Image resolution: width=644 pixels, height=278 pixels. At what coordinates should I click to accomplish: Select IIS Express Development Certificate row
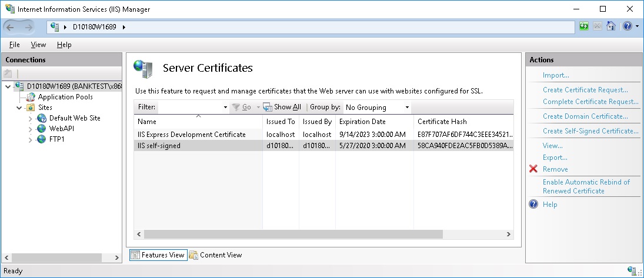[x=323, y=134]
